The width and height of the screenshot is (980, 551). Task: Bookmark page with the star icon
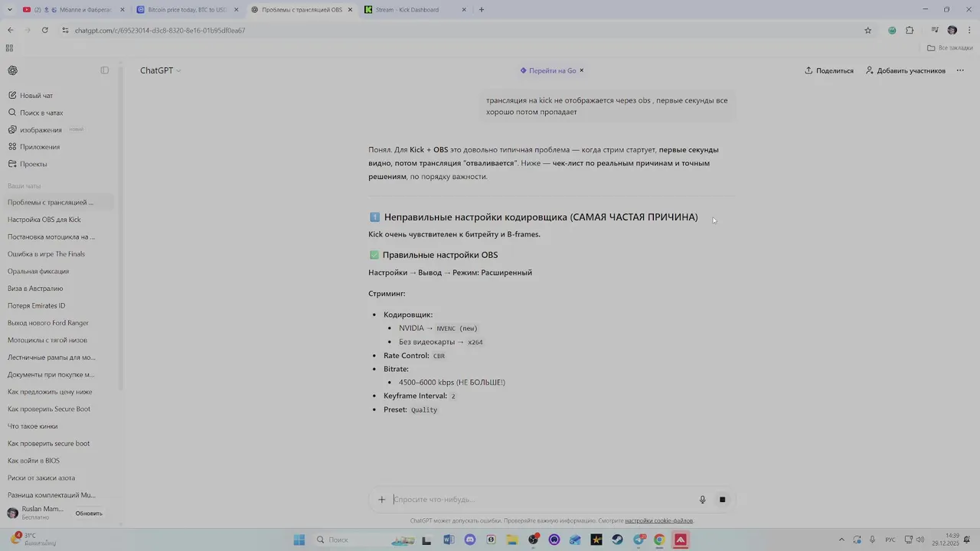coord(867,31)
